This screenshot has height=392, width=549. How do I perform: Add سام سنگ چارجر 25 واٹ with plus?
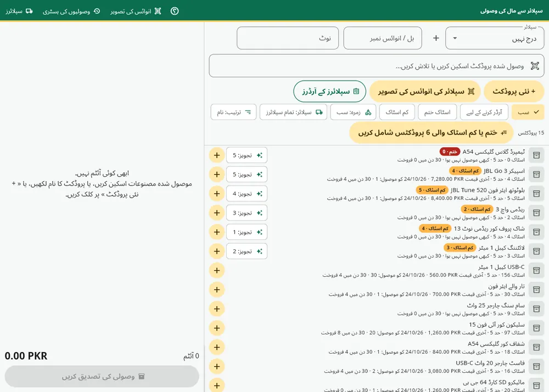point(217,309)
